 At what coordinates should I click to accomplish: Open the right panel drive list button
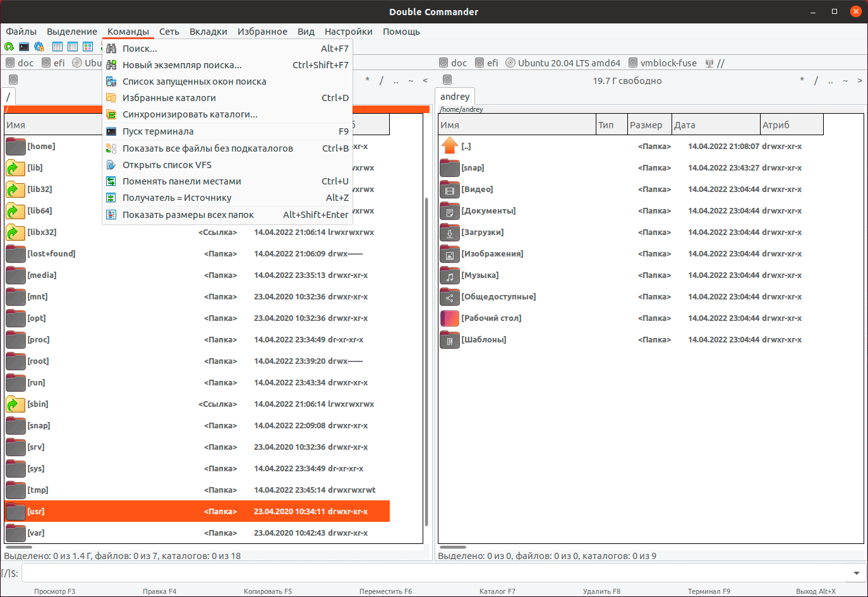pyautogui.click(x=447, y=80)
